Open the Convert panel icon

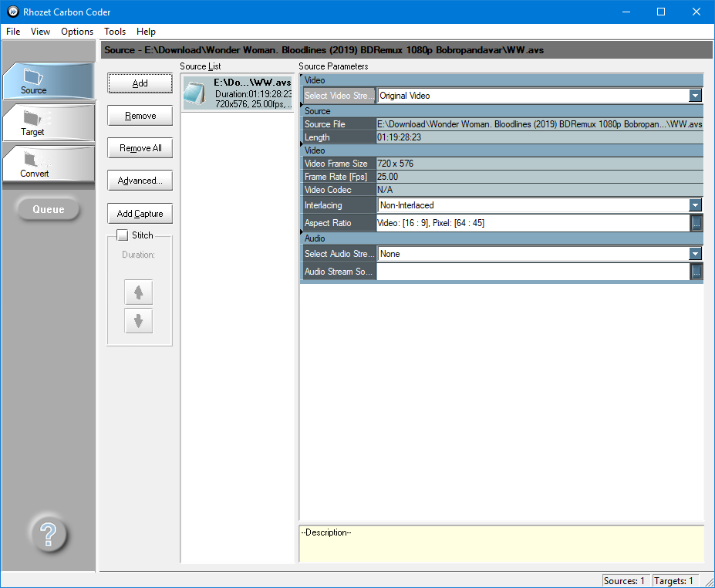[x=34, y=160]
